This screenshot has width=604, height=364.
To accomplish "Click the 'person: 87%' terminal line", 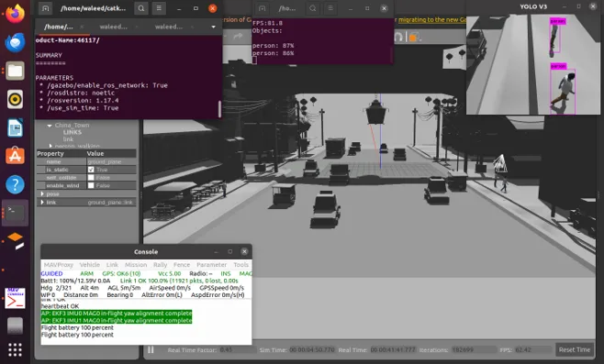I will [x=274, y=46].
